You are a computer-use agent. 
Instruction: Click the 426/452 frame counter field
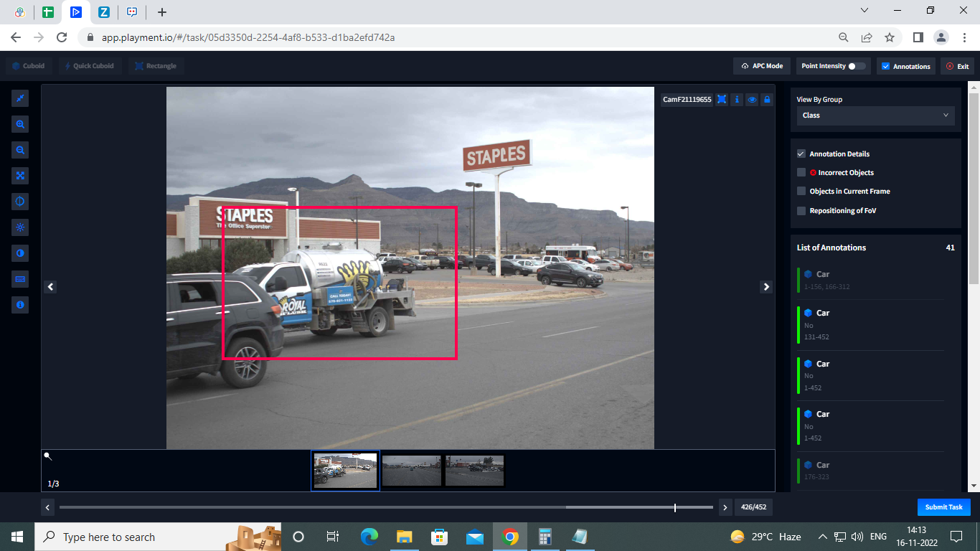(x=753, y=507)
